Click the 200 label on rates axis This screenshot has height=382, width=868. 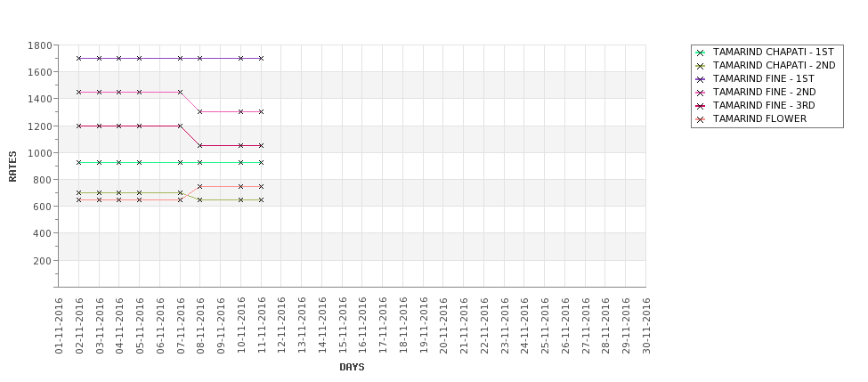[x=42, y=261]
